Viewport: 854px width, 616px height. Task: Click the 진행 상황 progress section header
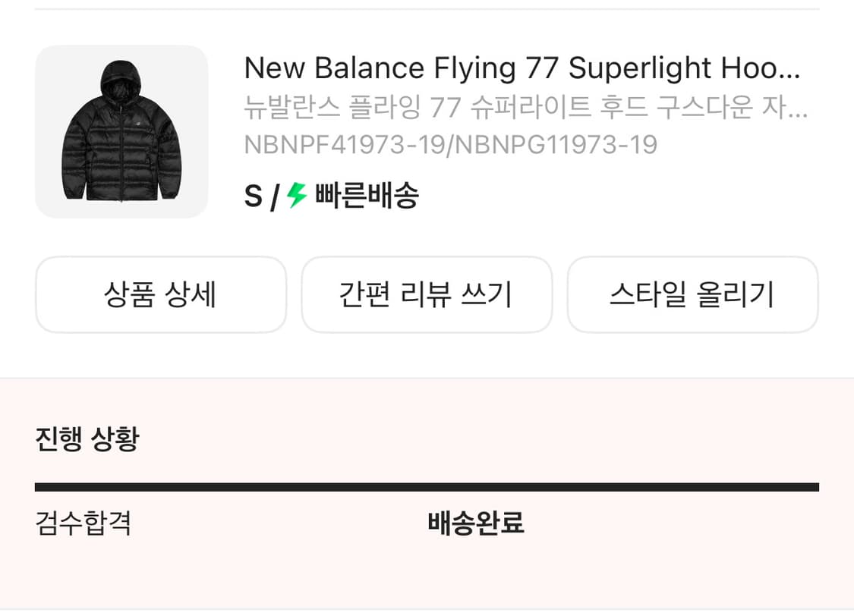[x=87, y=438]
